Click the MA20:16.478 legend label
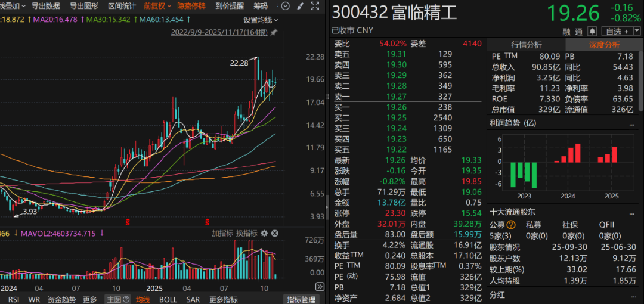Viewport: 644px width, 304px height. tap(55, 19)
